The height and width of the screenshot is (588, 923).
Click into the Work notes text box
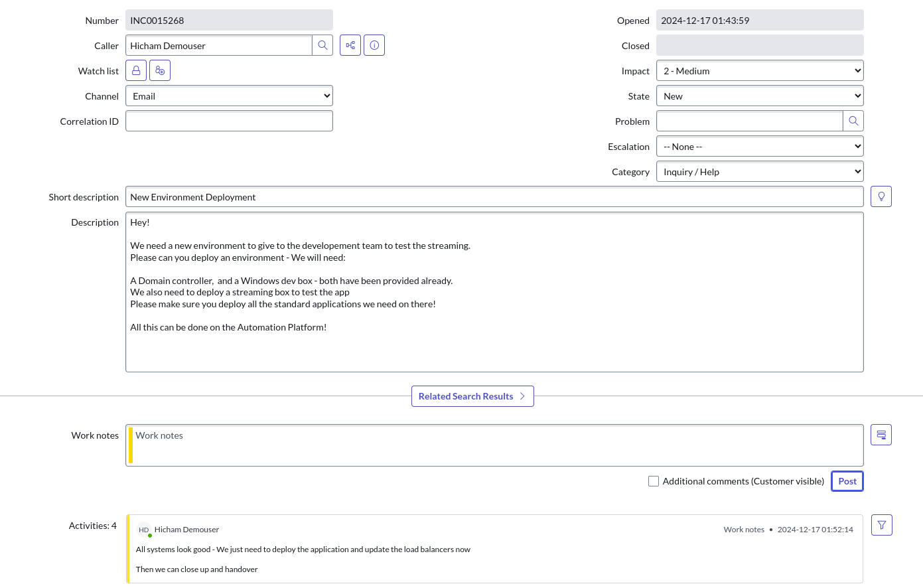(494, 445)
